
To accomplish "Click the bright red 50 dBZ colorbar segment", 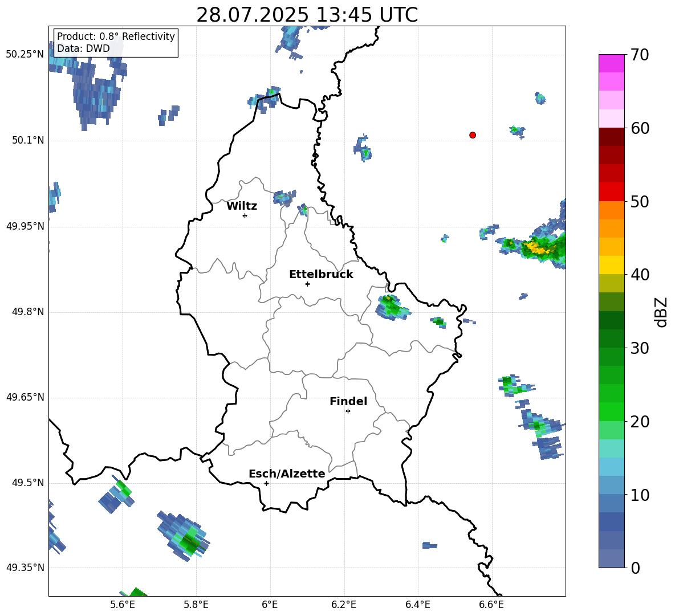I will point(611,192).
